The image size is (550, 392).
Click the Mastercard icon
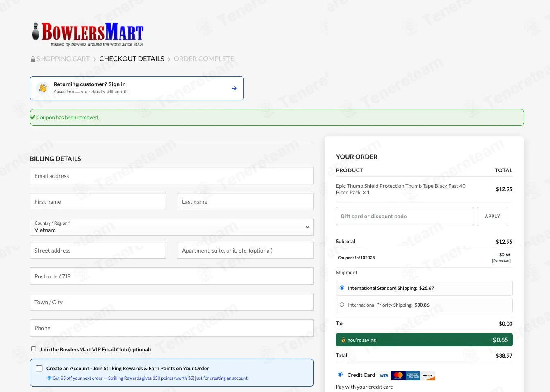pos(398,376)
